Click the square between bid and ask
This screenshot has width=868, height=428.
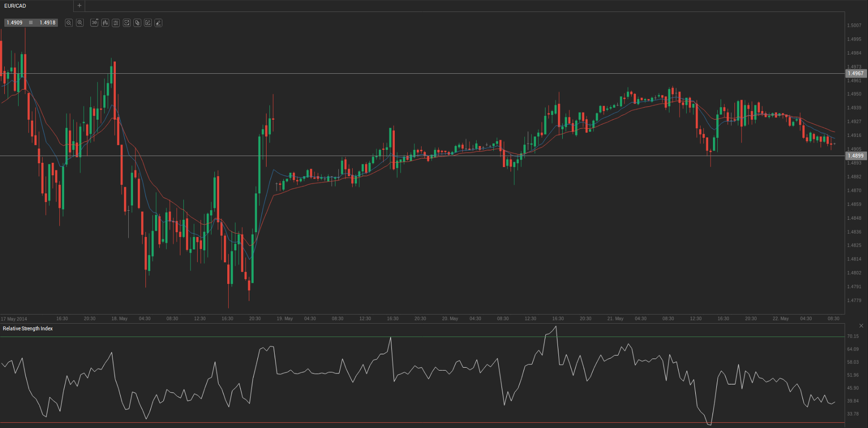[x=31, y=23]
